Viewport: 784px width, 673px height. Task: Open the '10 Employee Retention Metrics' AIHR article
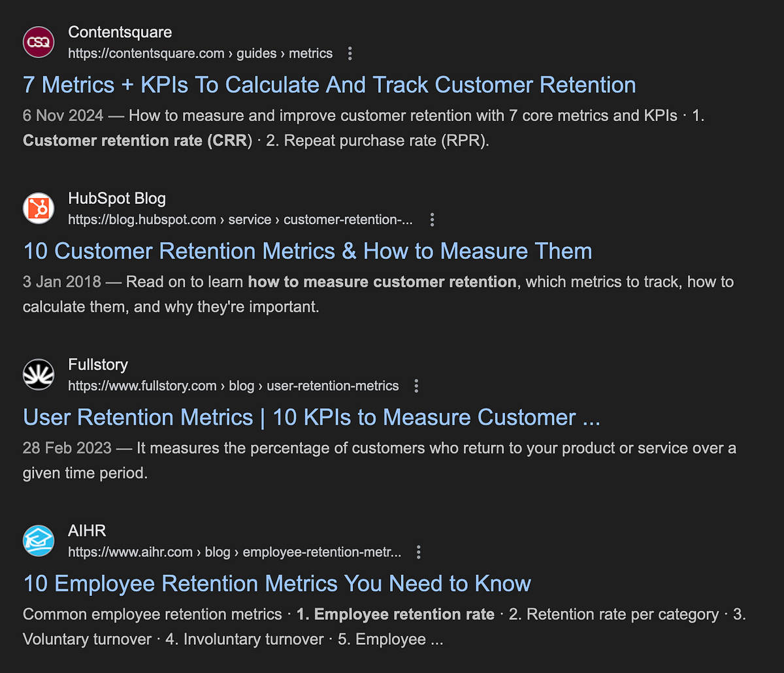pos(276,583)
